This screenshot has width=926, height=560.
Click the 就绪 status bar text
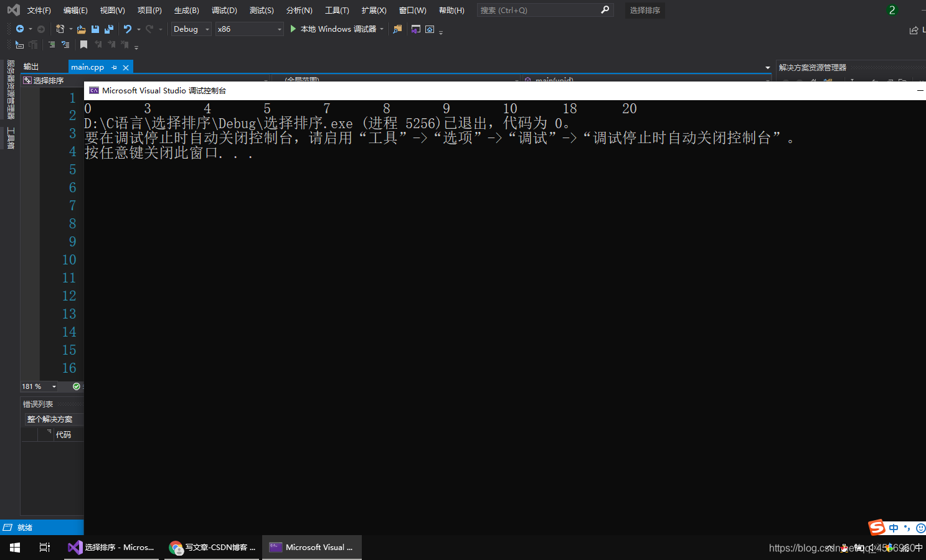(x=25, y=528)
